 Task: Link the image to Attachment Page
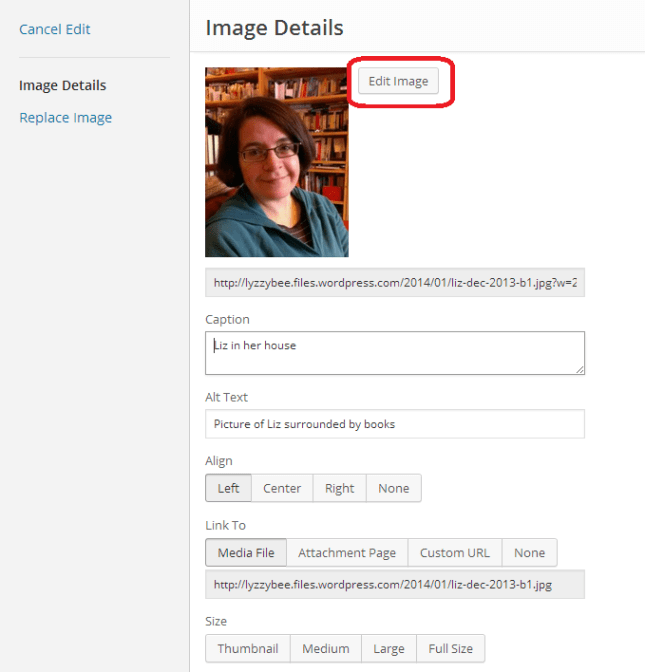click(347, 552)
